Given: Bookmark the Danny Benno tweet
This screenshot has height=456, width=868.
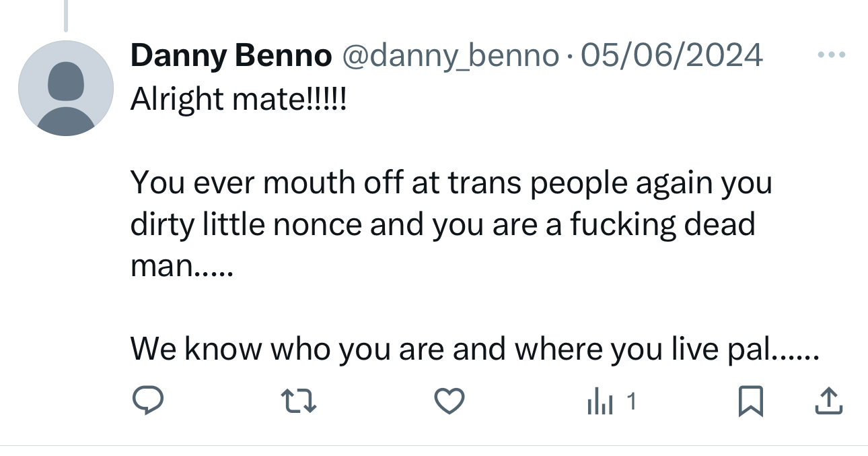Looking at the screenshot, I should click(x=750, y=402).
